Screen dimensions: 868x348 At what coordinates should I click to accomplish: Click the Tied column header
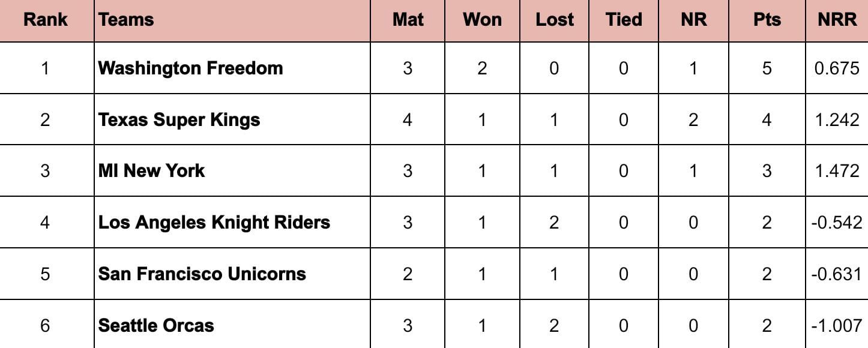pos(624,20)
